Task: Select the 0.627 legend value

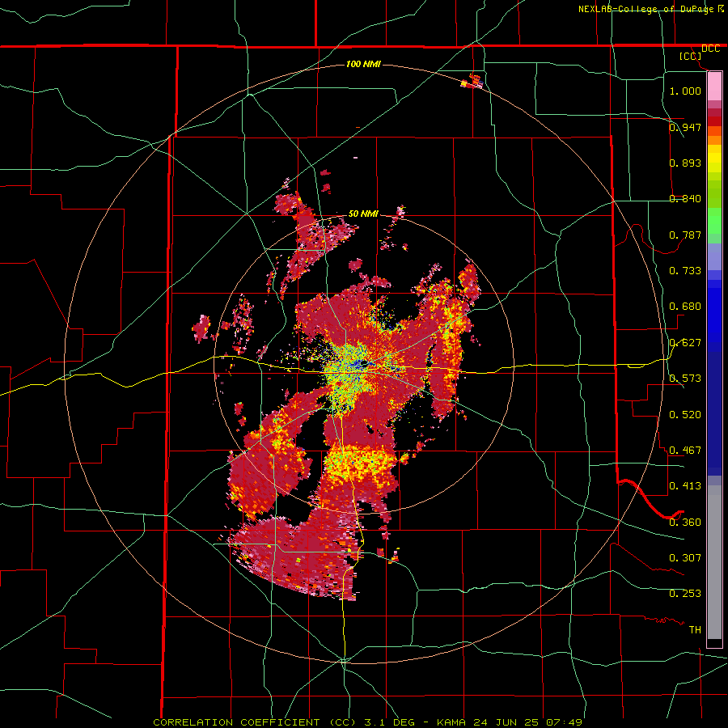Action: (x=685, y=342)
